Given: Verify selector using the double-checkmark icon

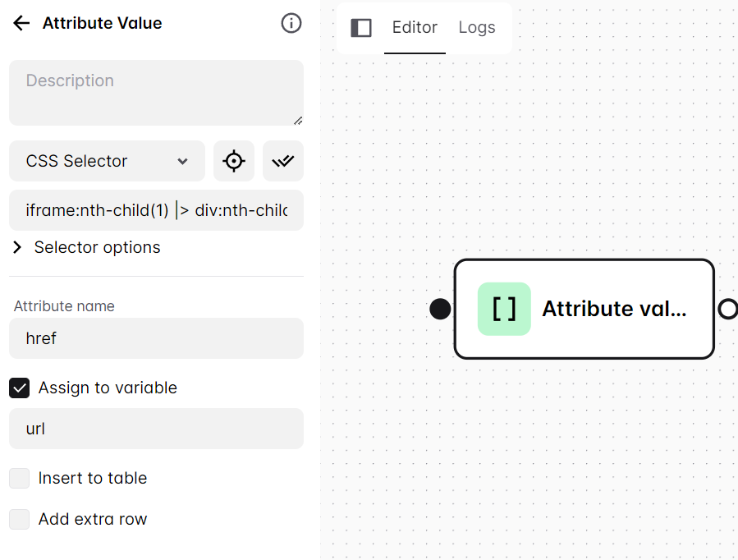Looking at the screenshot, I should click(x=282, y=161).
